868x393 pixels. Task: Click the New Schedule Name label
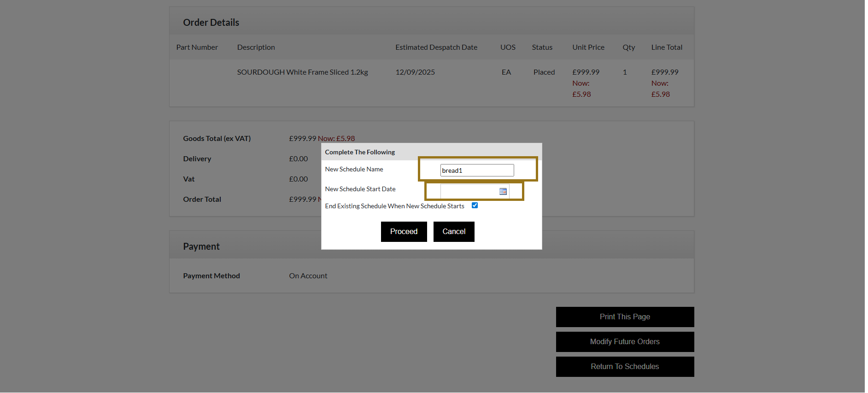coord(354,169)
